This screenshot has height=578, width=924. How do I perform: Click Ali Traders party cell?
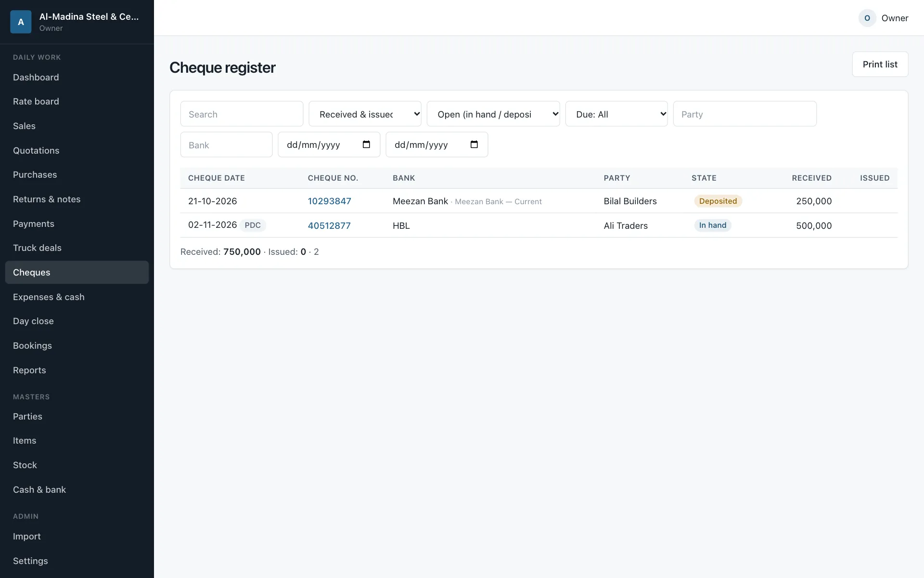click(x=626, y=225)
